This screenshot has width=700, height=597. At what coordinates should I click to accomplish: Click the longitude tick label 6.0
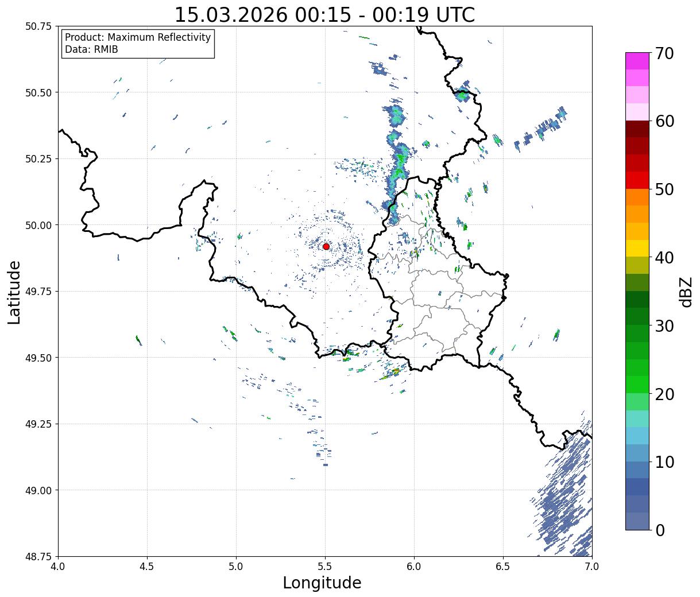click(414, 567)
